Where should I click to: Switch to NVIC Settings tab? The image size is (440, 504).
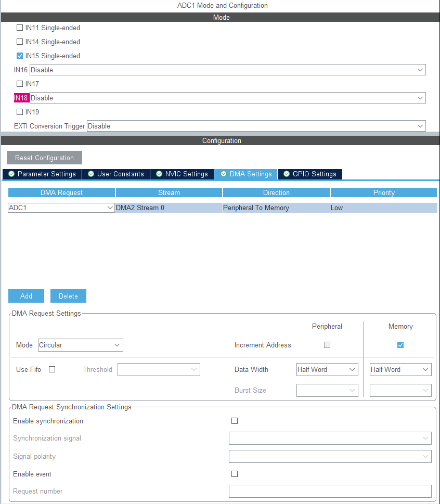[x=182, y=174]
